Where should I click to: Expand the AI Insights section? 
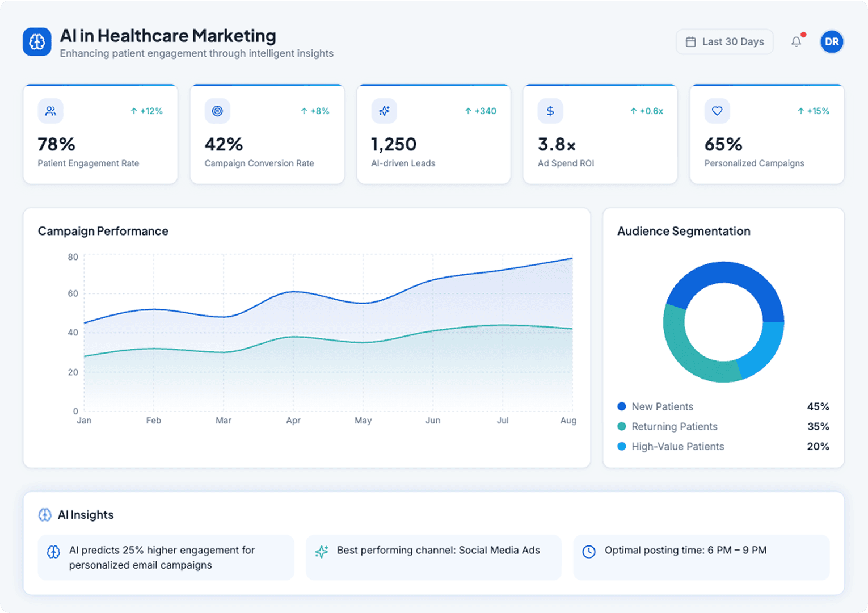[86, 515]
